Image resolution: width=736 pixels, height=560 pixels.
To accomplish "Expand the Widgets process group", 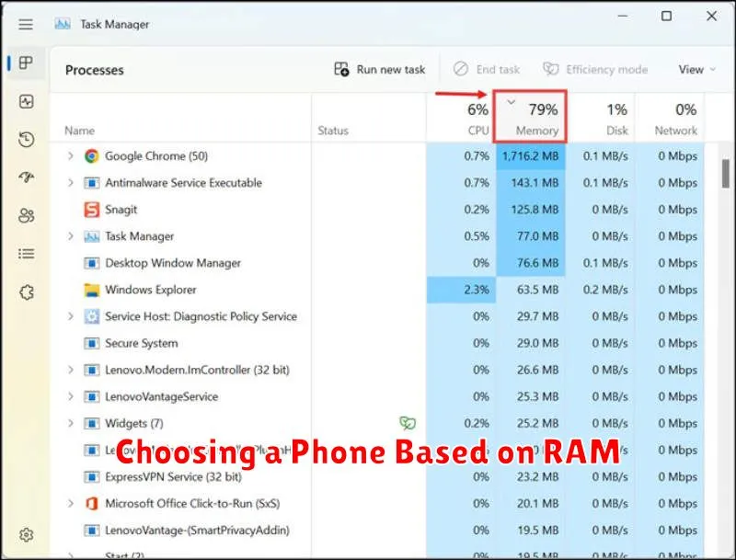I will click(x=71, y=423).
